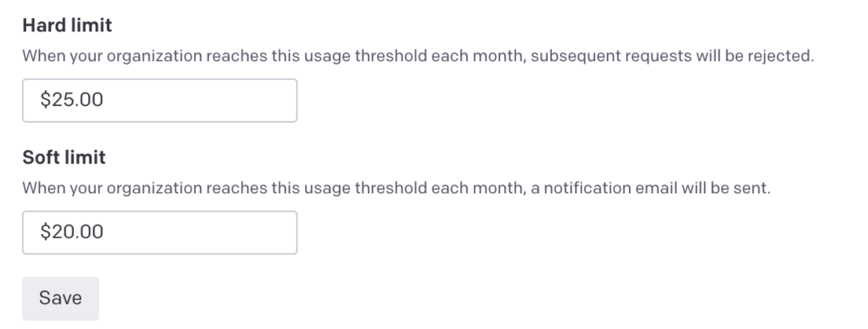This screenshot has height=329, width=868.
Task: Focus the Hard limit input field
Action: coord(159,100)
